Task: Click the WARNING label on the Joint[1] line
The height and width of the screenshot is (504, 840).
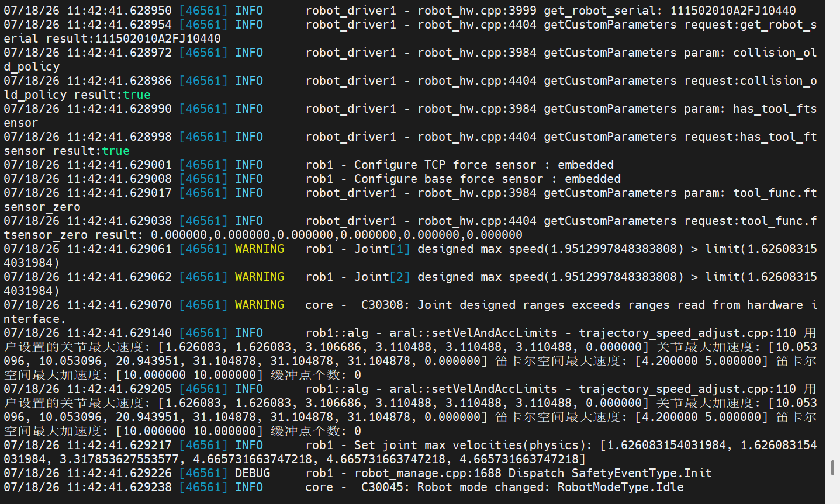Action: pyautogui.click(x=260, y=249)
